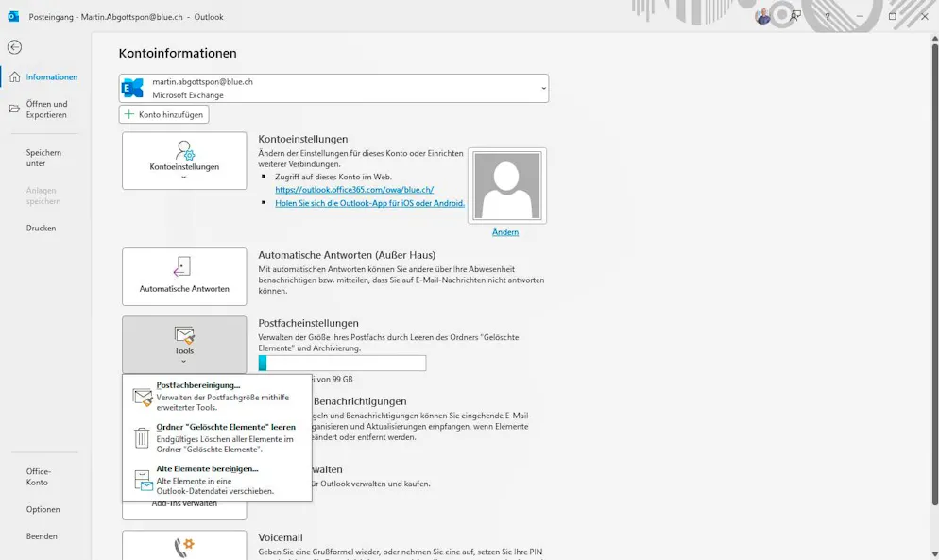
Task: Click the Outlook logo in title bar
Action: [13, 17]
